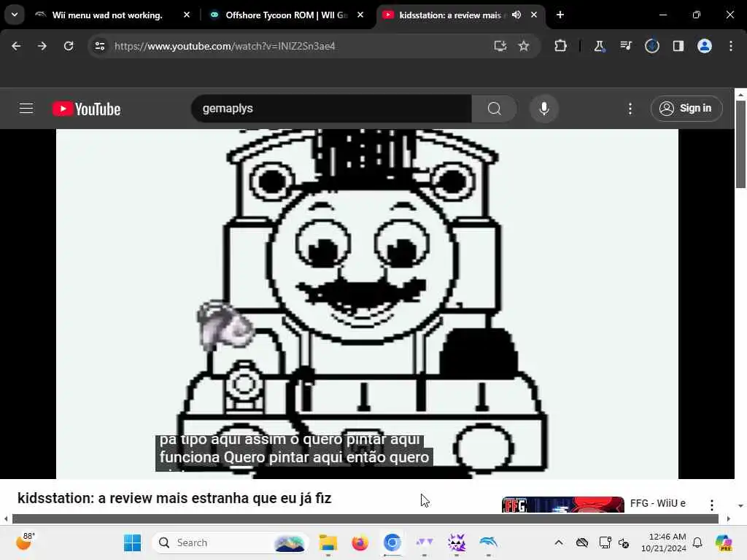
Task: Open the browser three-dot menu
Action: click(731, 46)
